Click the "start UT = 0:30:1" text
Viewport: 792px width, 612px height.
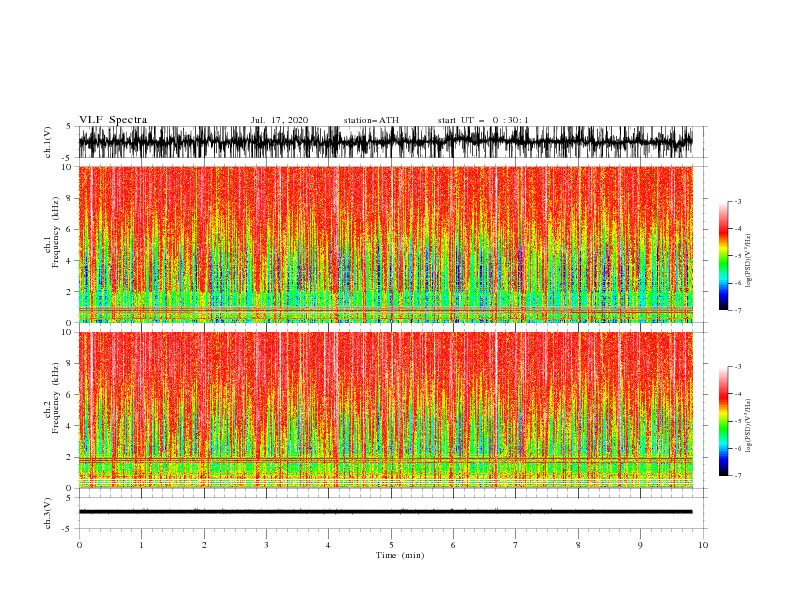pyautogui.click(x=483, y=120)
